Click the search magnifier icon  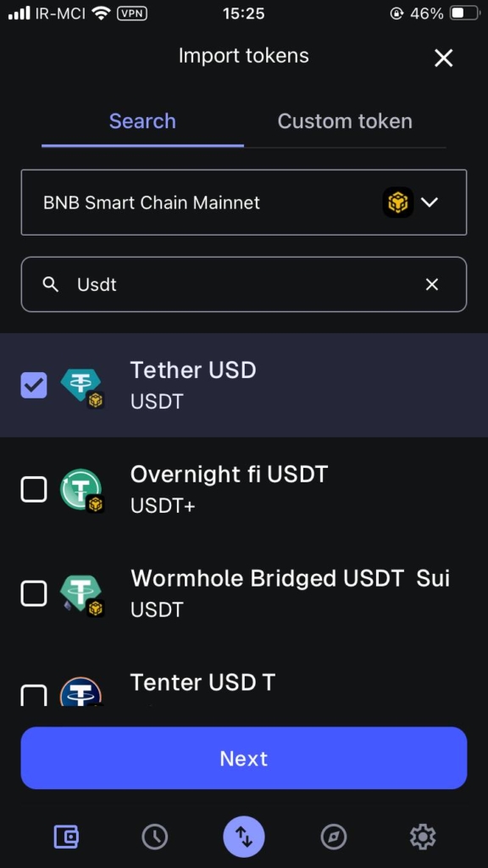pyautogui.click(x=50, y=285)
